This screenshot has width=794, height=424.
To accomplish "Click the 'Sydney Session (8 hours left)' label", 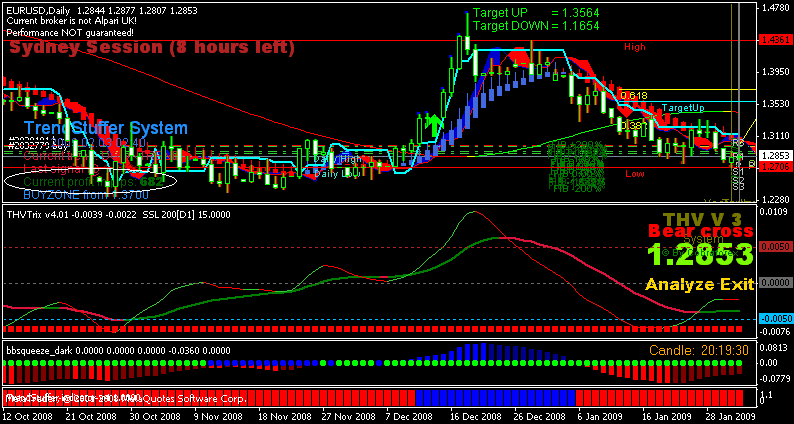I will coord(152,48).
